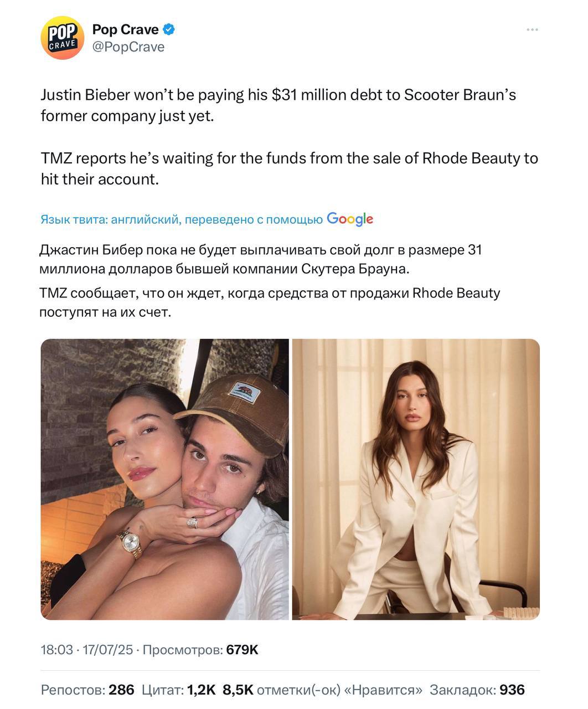Open the left couple selfie photo
The height and width of the screenshot is (709, 588).
tap(164, 479)
